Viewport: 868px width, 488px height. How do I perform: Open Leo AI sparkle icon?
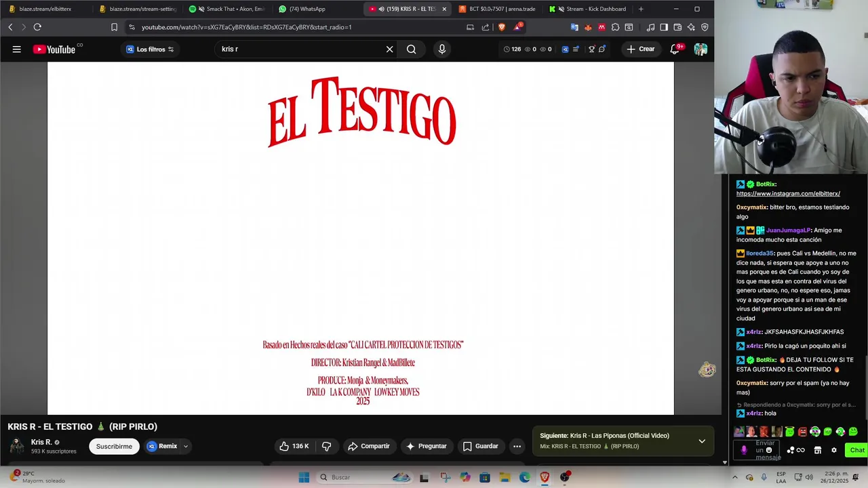point(691,27)
